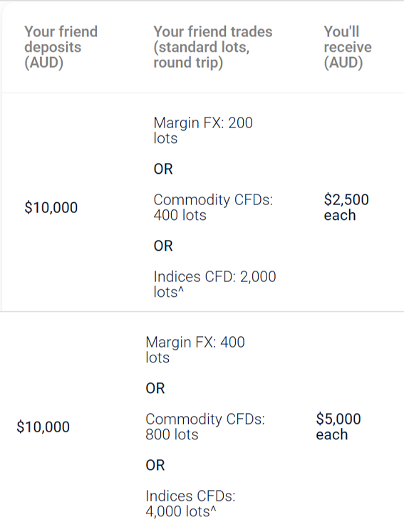Image resolution: width=404 pixels, height=532 pixels.
Task: Click the 'Your friend trades' column header
Action: (x=213, y=47)
